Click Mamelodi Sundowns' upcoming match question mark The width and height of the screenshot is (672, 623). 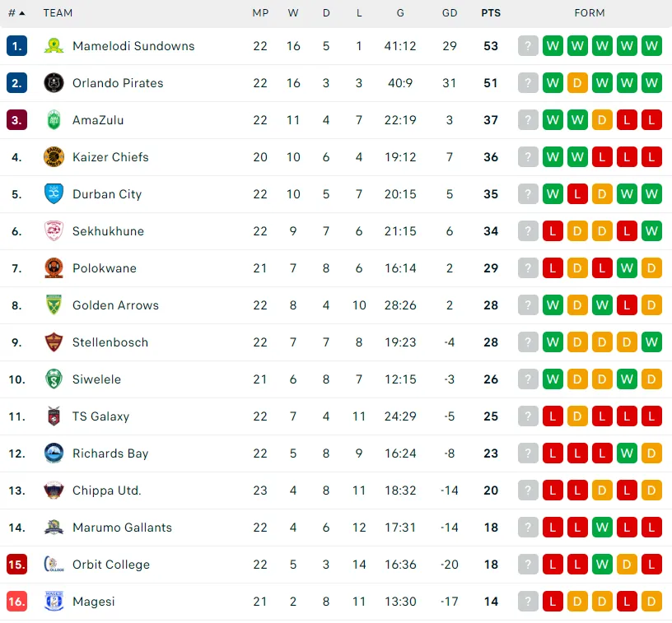click(x=528, y=46)
